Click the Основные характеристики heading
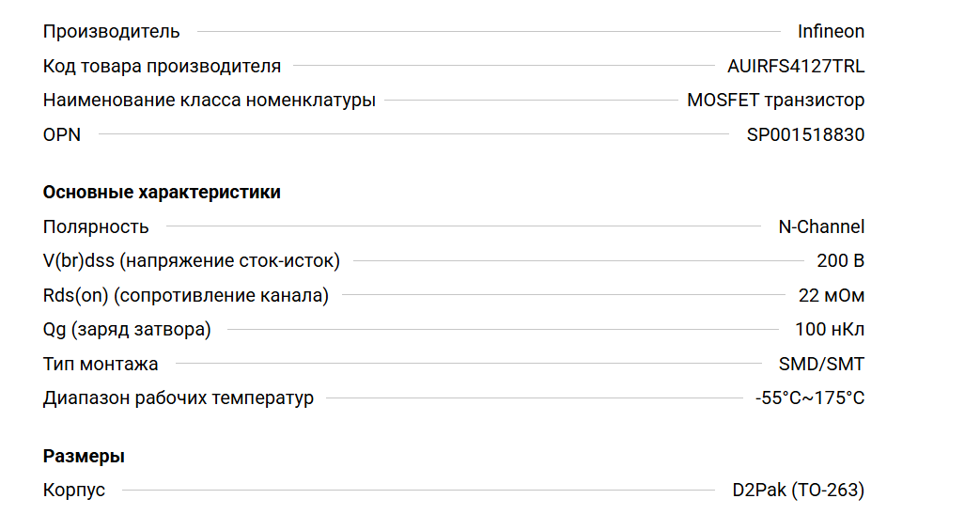The height and width of the screenshot is (530, 980). click(162, 193)
